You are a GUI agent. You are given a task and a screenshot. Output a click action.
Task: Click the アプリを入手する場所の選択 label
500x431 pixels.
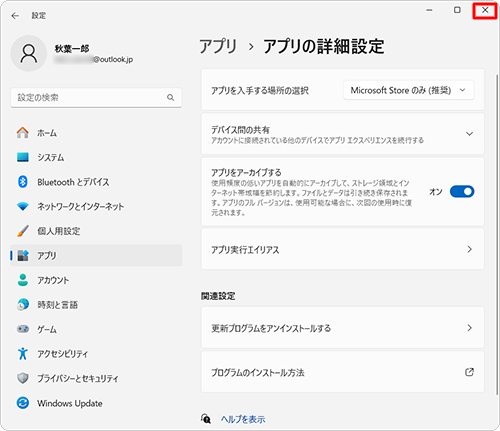260,90
